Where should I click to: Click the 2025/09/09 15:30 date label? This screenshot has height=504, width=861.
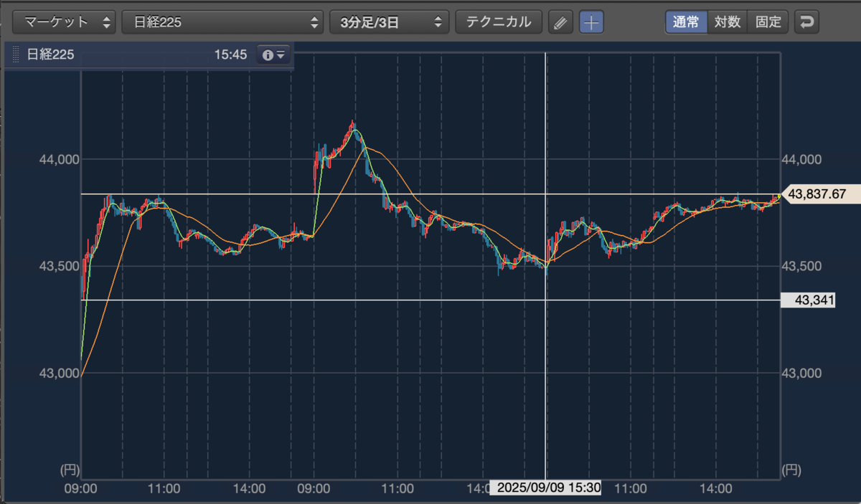pos(545,488)
